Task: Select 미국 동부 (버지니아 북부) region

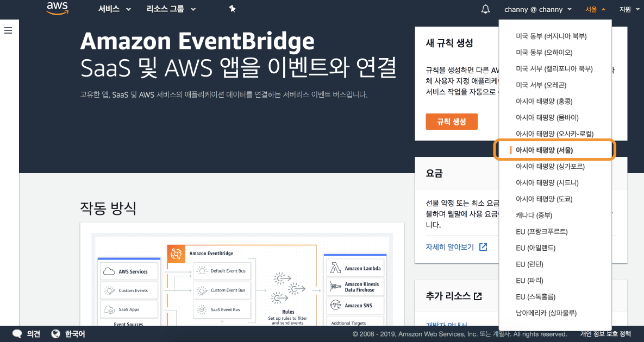Action: 551,36
